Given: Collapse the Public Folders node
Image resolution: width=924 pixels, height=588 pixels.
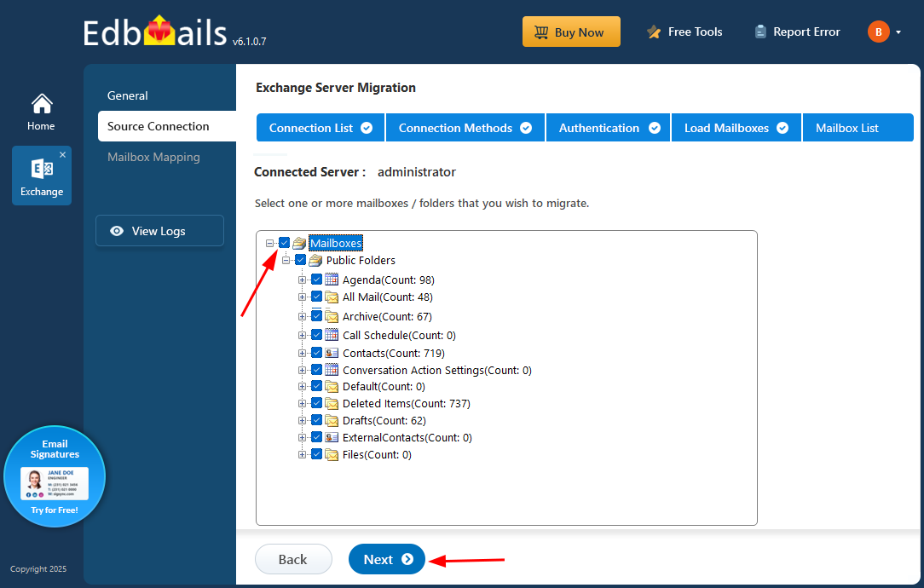Looking at the screenshot, I should [x=286, y=260].
